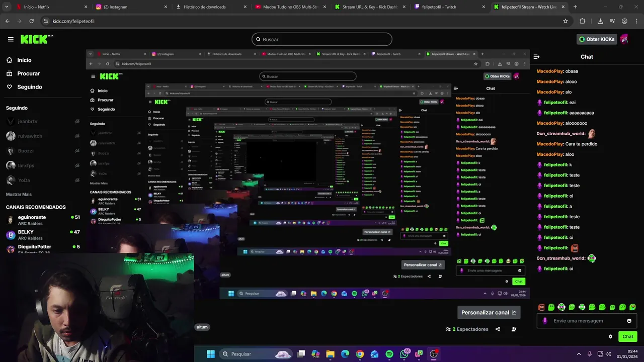Open the profile avatar at the top right

[624, 39]
